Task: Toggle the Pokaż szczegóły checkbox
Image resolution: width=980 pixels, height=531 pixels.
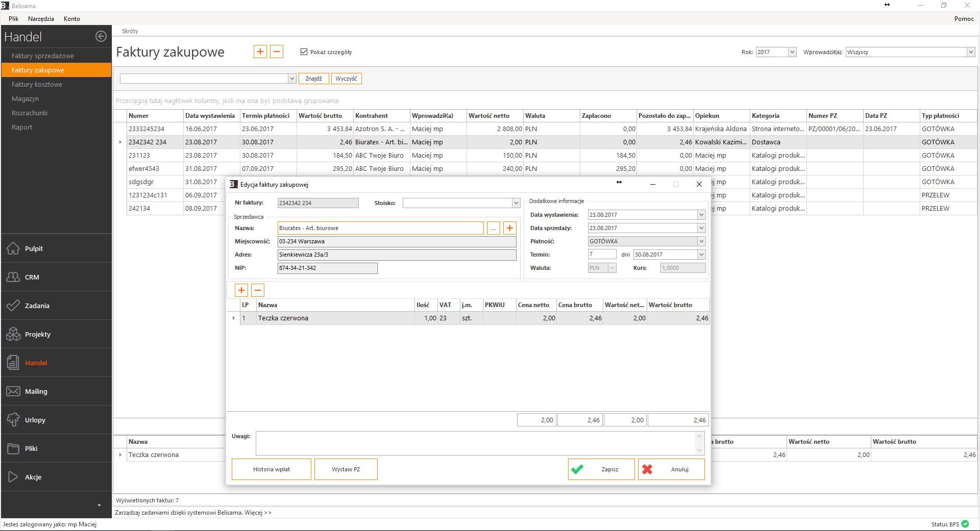Action: (x=304, y=52)
